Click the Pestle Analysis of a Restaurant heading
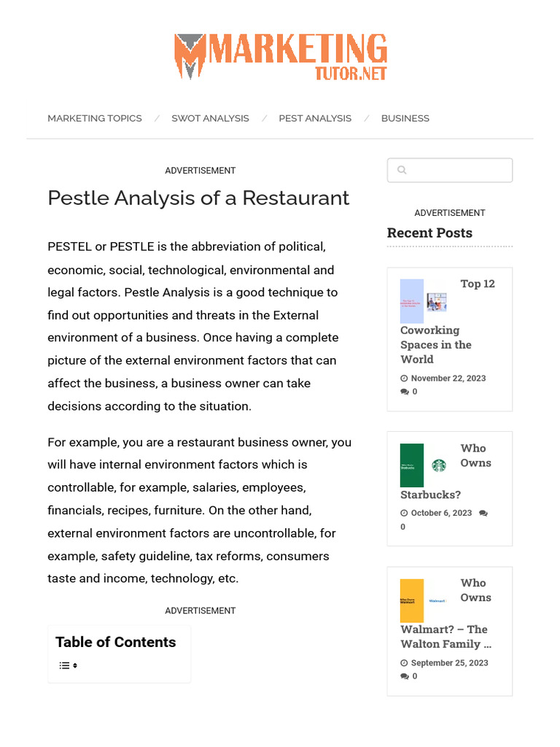Screen dimensions: 560x747 (x=198, y=198)
